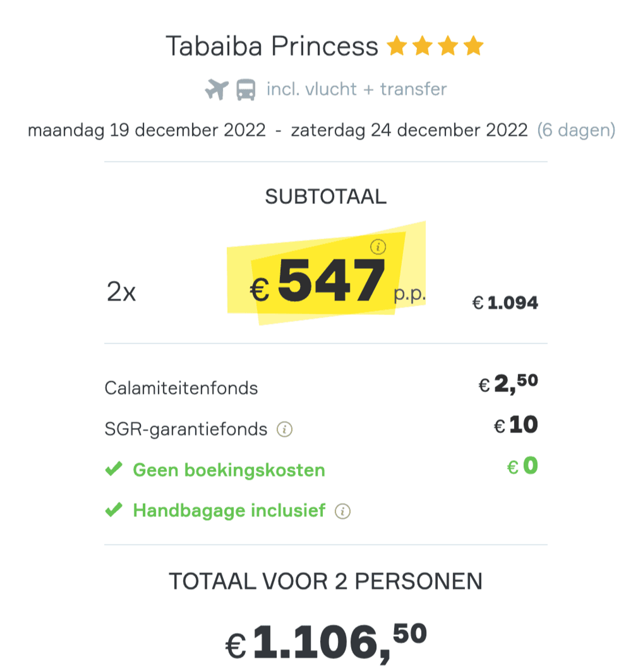Click the second gold star rating
Screen dimensions: 641x672
tap(422, 45)
